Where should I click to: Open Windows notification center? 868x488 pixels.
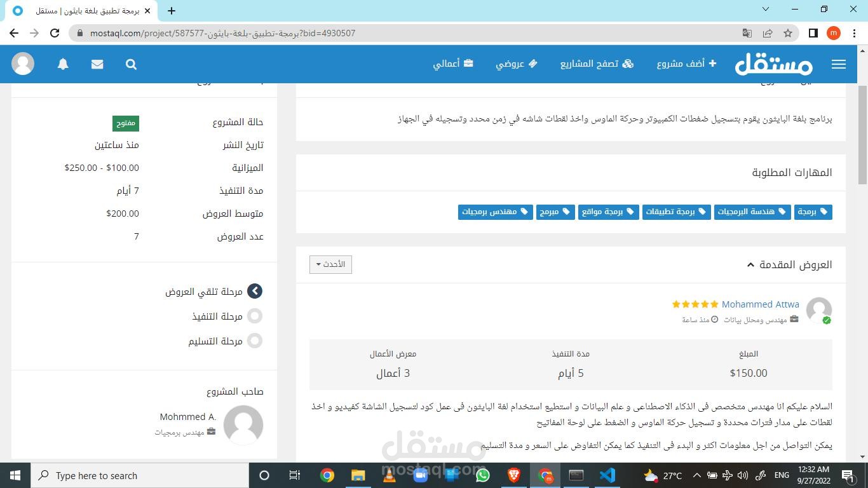(x=848, y=475)
